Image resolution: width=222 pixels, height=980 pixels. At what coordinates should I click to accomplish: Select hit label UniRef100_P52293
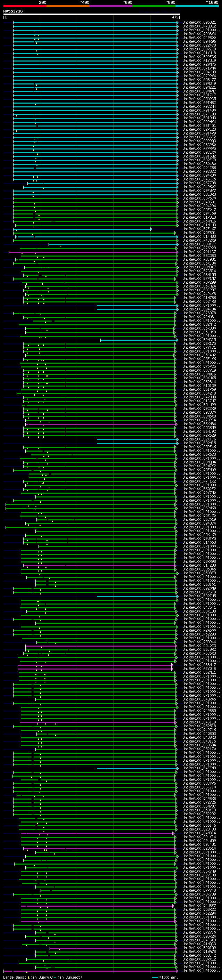199,634
